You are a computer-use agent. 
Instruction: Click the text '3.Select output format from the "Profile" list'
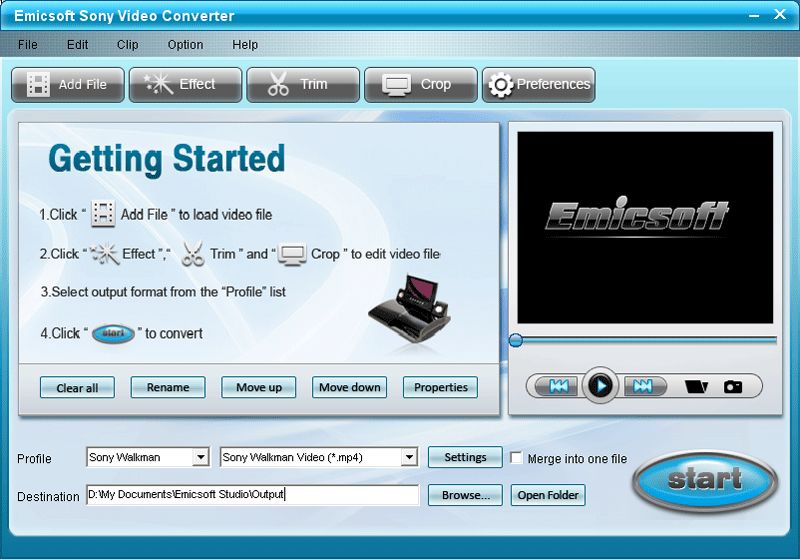(163, 292)
